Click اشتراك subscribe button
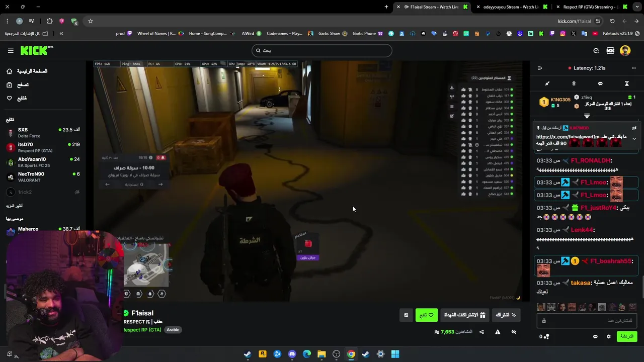Screen dimensions: 644x362 [x=506, y=315]
